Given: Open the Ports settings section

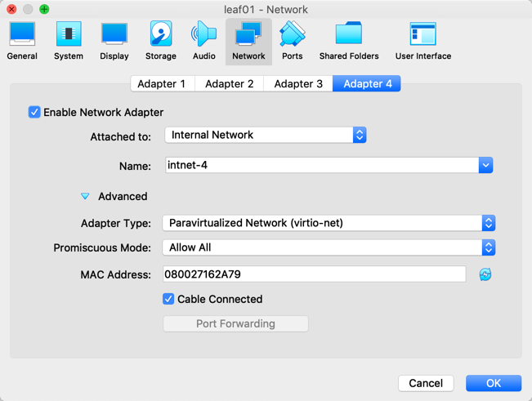Looking at the screenshot, I should point(292,41).
